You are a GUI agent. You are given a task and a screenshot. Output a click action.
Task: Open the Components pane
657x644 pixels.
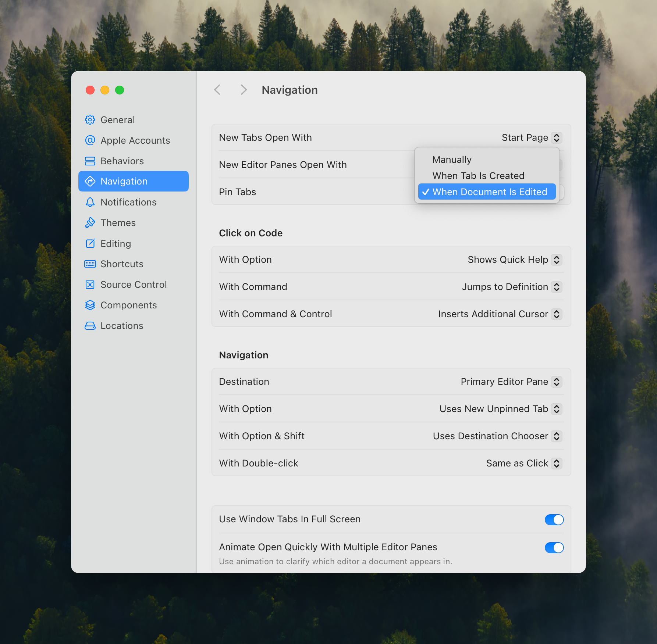pyautogui.click(x=134, y=305)
